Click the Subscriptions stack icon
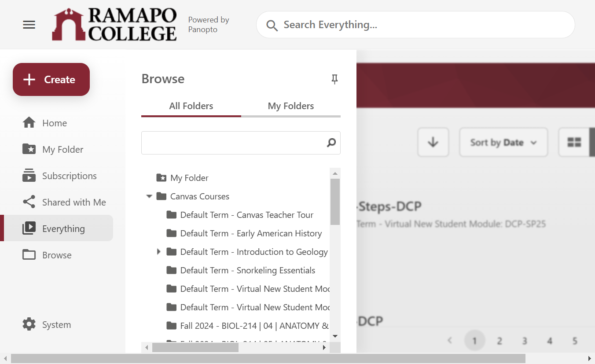The height and width of the screenshot is (364, 595). (29, 175)
